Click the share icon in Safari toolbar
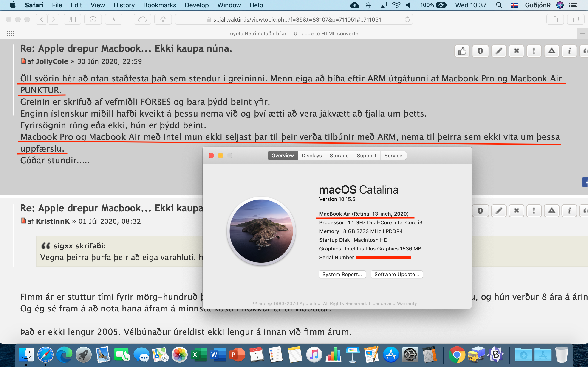 coord(555,19)
